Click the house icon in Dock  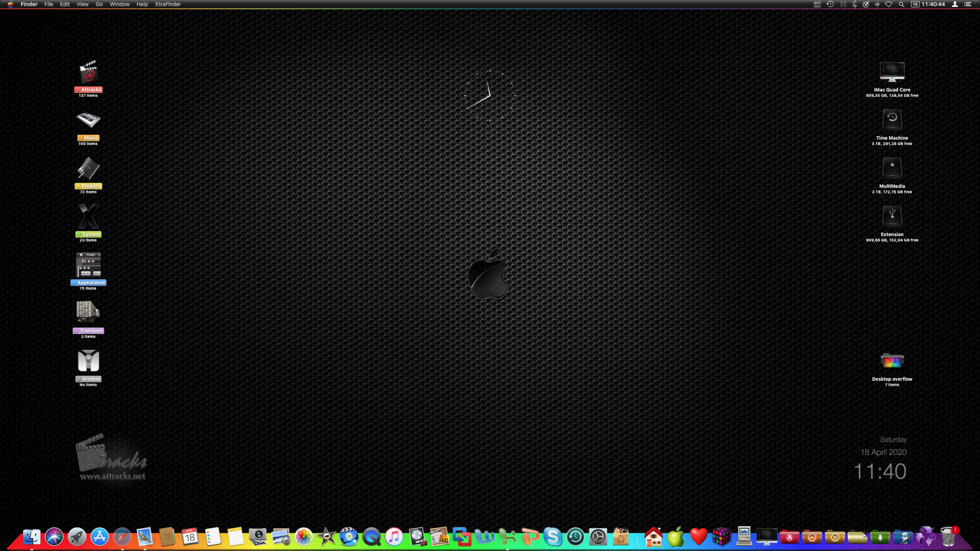click(653, 537)
